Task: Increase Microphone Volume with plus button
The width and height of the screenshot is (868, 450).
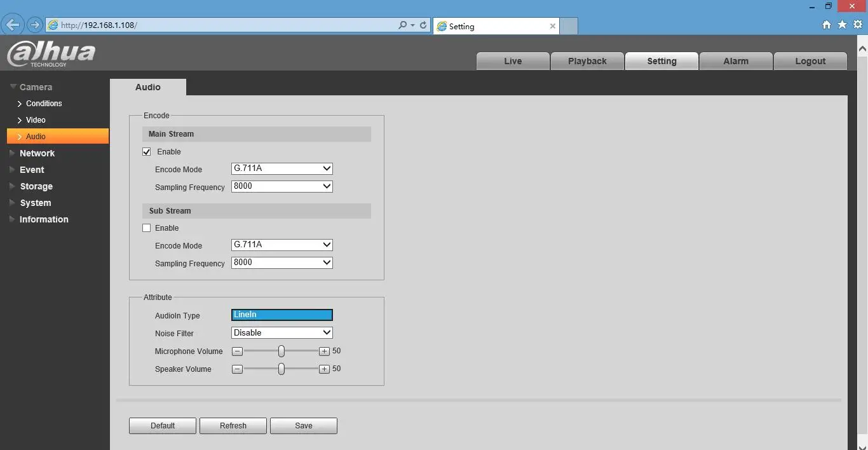Action: click(x=324, y=351)
